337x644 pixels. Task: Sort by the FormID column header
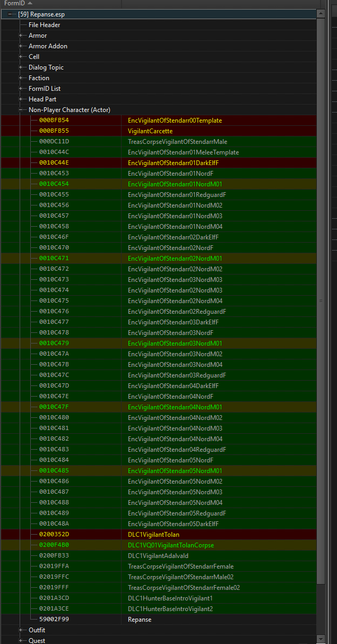click(61, 4)
